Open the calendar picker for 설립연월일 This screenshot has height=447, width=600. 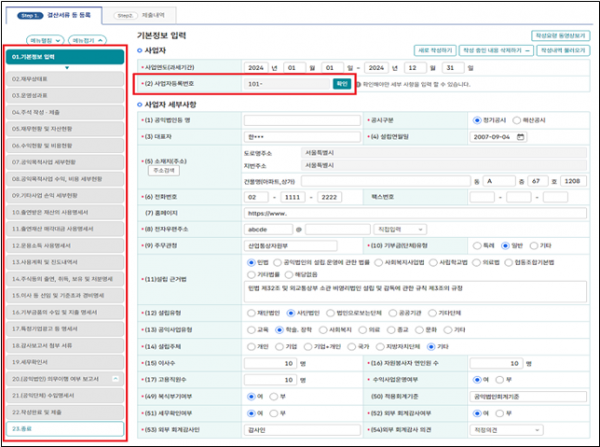[520, 134]
